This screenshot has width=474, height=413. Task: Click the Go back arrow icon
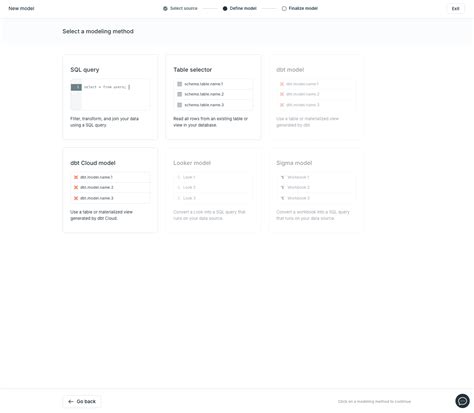(x=71, y=401)
